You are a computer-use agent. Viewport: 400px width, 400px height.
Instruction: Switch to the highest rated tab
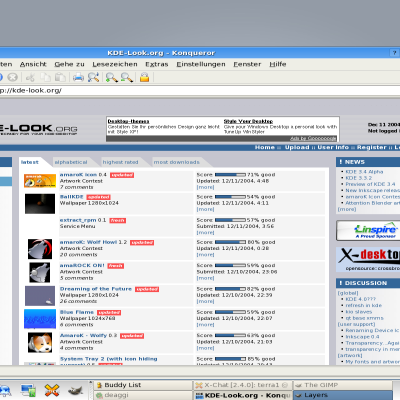pyautogui.click(x=120, y=162)
